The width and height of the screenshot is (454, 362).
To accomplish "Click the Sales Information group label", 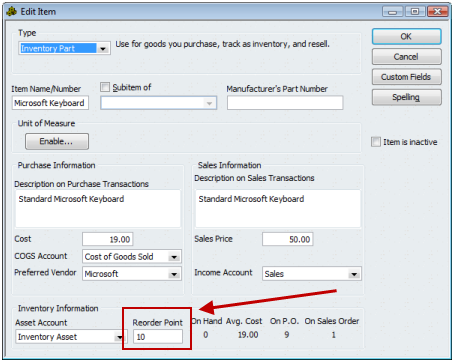I will pos(229,165).
